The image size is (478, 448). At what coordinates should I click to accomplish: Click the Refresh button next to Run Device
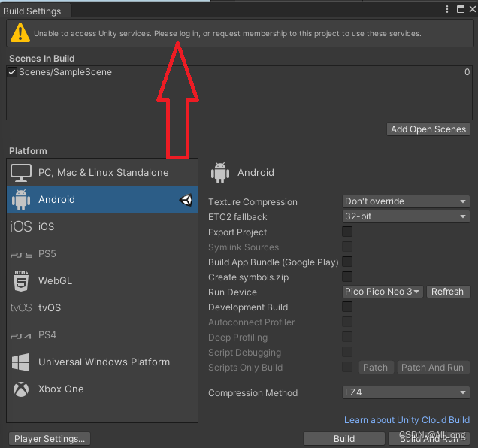tap(448, 292)
